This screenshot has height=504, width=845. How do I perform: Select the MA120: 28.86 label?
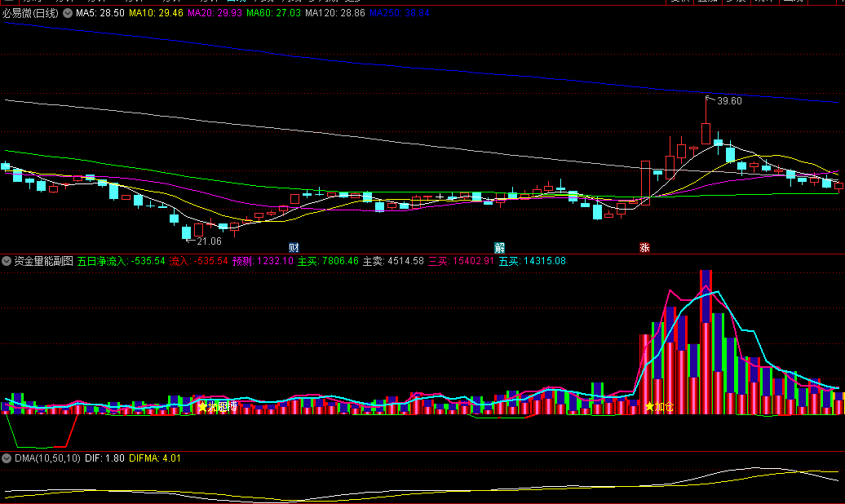[x=335, y=13]
